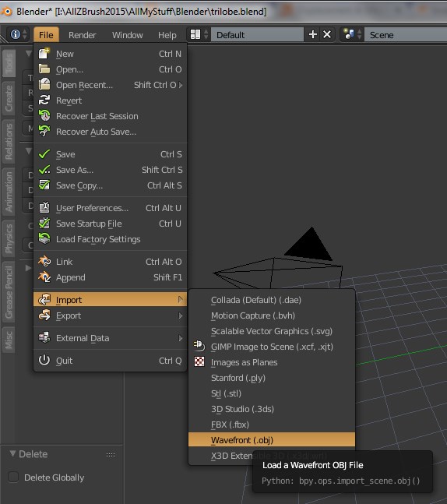Screen dimensions: 447x504
Task: Click the Save checkmark icon
Action: [x=44, y=154]
